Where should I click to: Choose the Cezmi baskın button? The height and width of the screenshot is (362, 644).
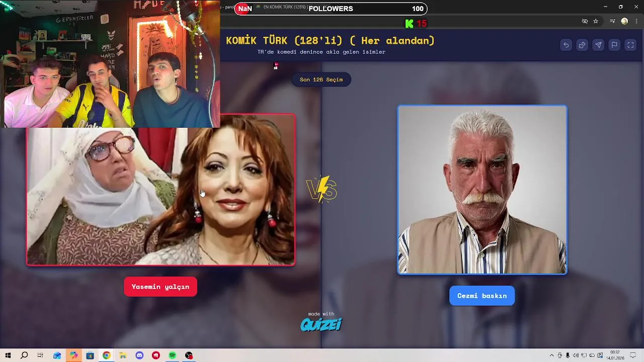(482, 296)
